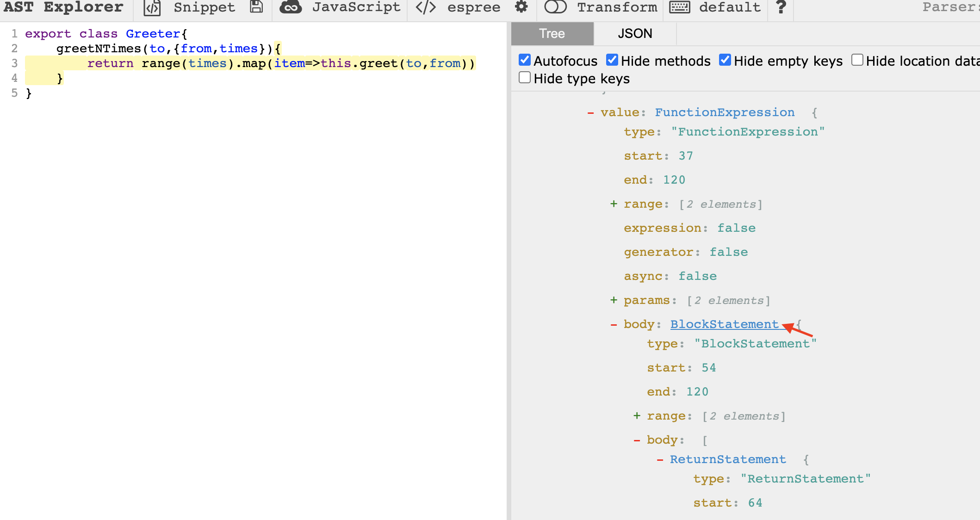
Task: Click the cloud icon beside JavaScript
Action: 291,7
